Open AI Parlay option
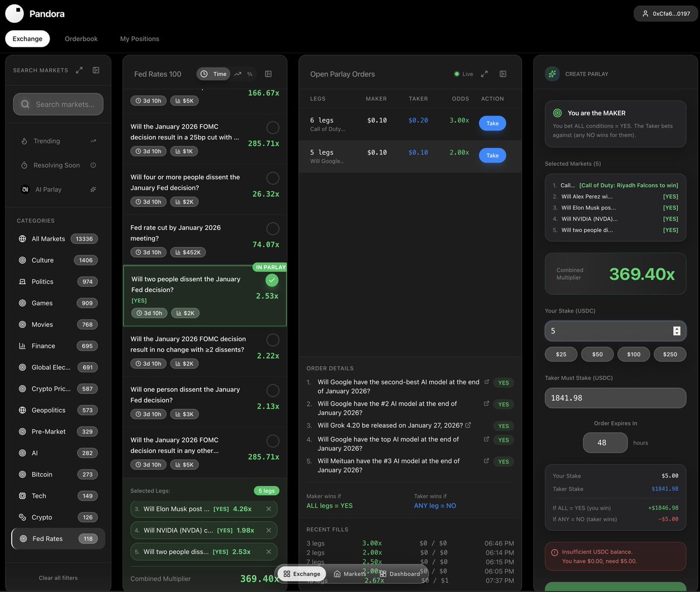This screenshot has width=700, height=592. [x=58, y=190]
